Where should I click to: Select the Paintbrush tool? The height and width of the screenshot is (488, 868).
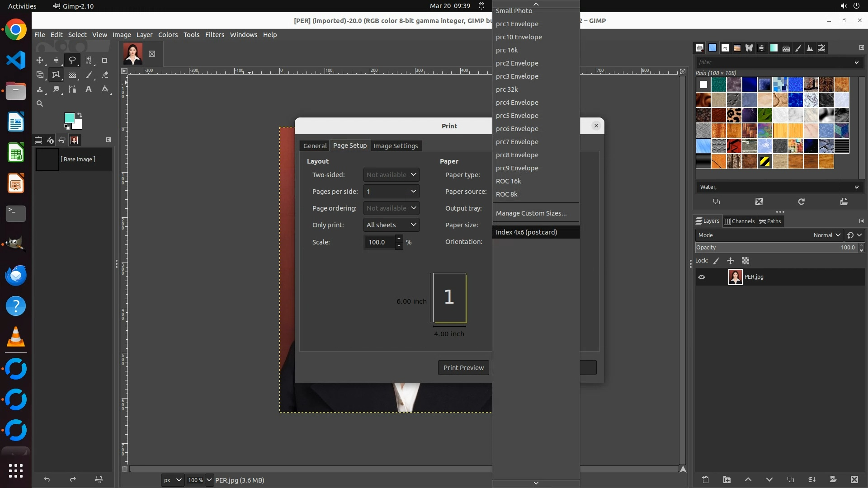tap(89, 75)
